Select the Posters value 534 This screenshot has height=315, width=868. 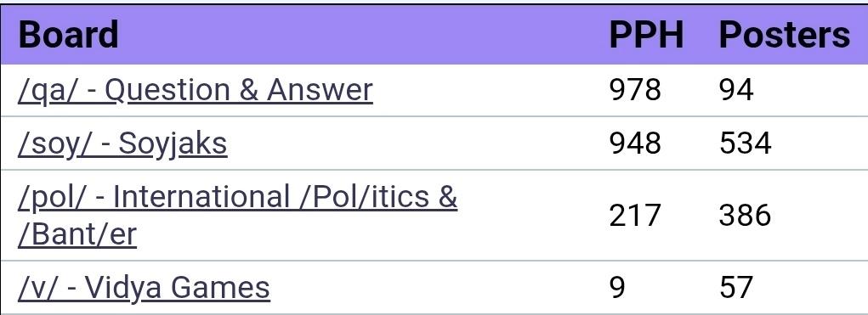point(745,143)
